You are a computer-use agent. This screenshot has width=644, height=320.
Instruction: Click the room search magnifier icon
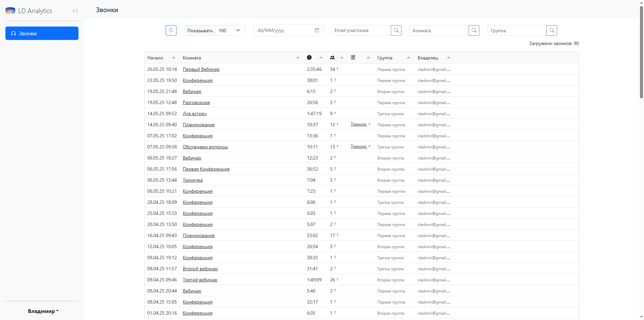[x=474, y=30]
